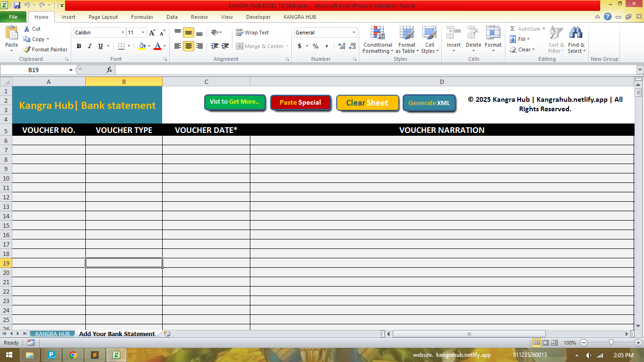Viewport: 644px width, 362px height.
Task: Click the yellow Clear Sheet button
Action: click(367, 103)
